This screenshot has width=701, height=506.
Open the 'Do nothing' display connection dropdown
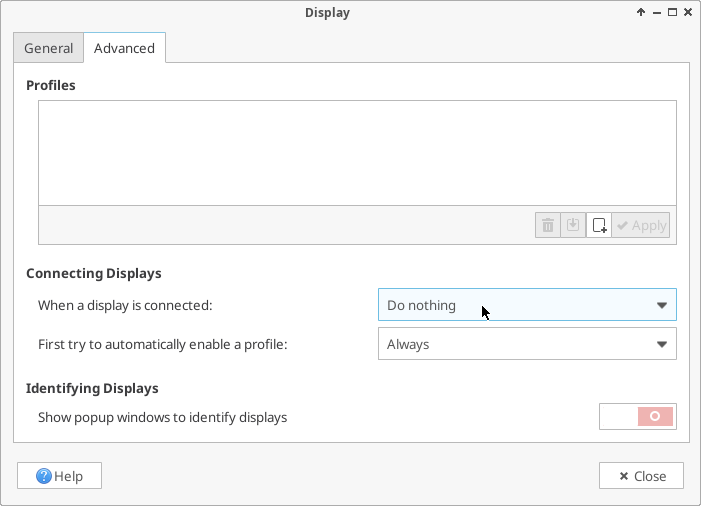[527, 305]
